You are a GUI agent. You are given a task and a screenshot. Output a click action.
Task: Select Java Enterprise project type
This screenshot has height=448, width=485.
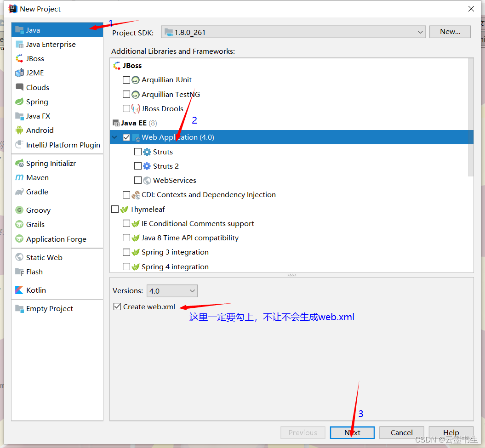[57, 45]
